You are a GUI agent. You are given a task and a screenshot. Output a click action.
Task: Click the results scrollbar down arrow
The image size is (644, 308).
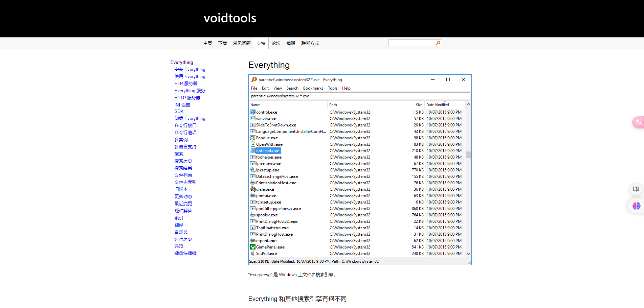pyautogui.click(x=468, y=254)
